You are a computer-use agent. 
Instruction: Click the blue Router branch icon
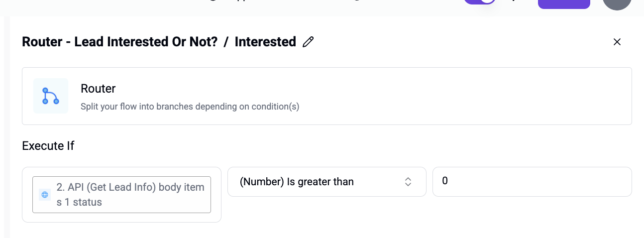pyautogui.click(x=51, y=96)
